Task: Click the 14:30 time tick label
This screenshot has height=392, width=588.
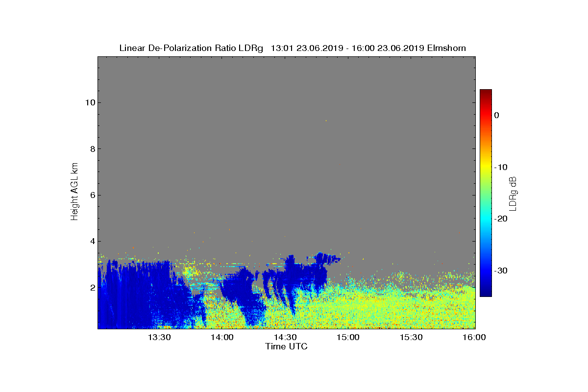Action: (x=285, y=338)
